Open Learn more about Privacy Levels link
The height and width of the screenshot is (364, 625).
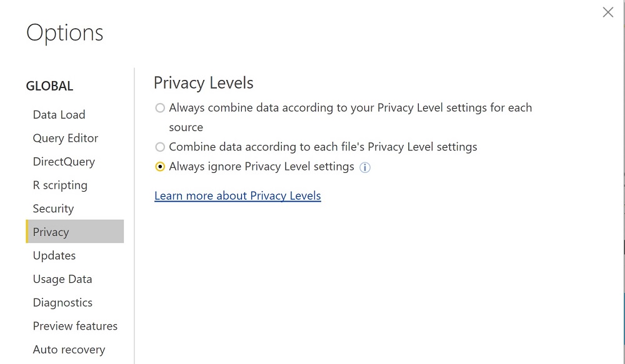coord(237,196)
